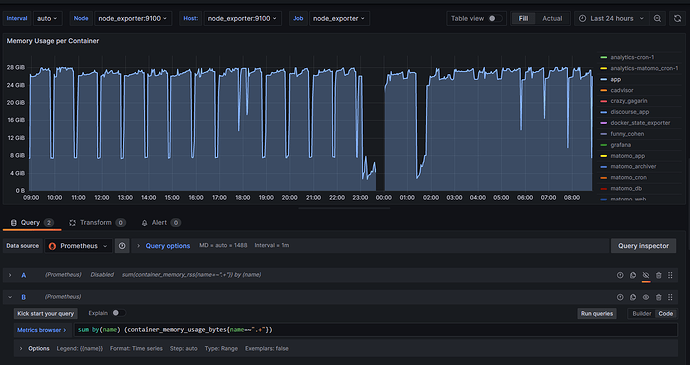Click the query A name label

tap(24, 275)
